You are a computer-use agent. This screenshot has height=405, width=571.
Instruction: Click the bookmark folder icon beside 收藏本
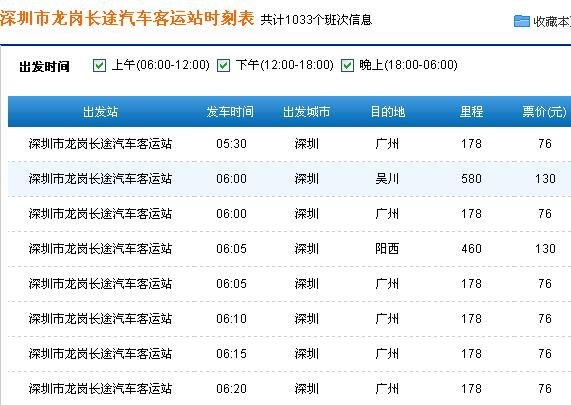[521, 21]
